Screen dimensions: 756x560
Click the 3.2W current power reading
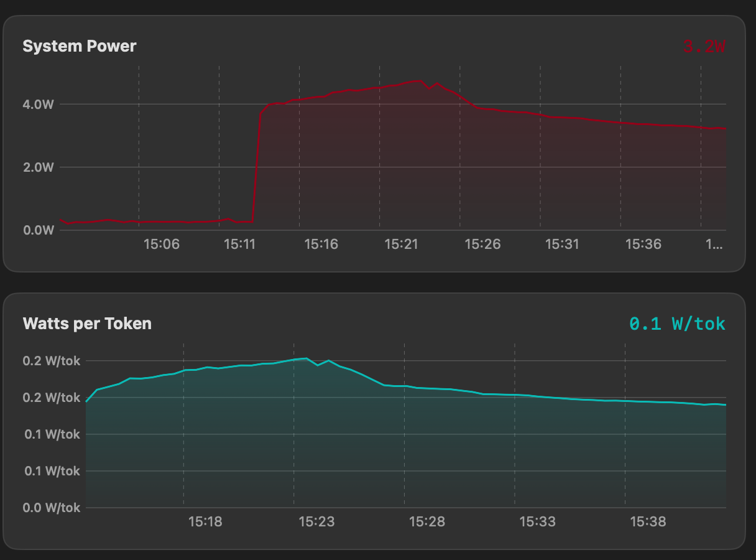pos(704,46)
